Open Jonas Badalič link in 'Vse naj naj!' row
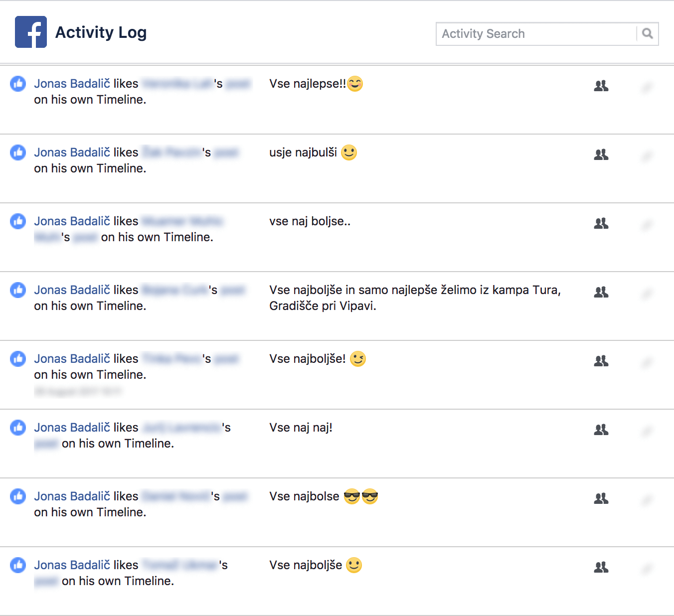The height and width of the screenshot is (616, 674). pyautogui.click(x=72, y=427)
